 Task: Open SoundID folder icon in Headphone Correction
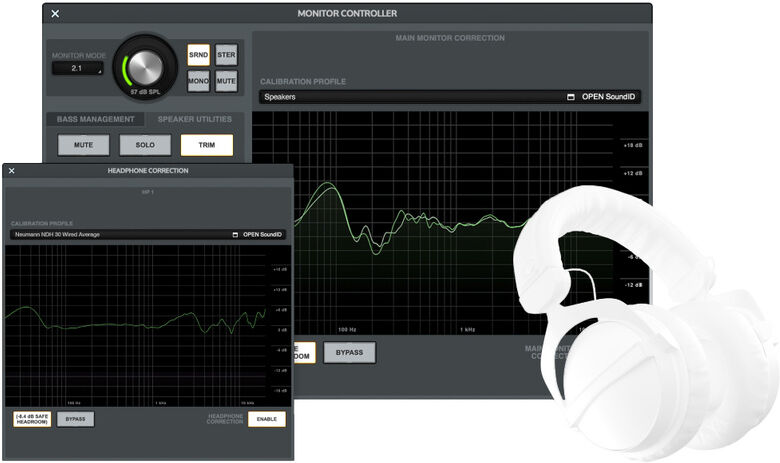235,235
